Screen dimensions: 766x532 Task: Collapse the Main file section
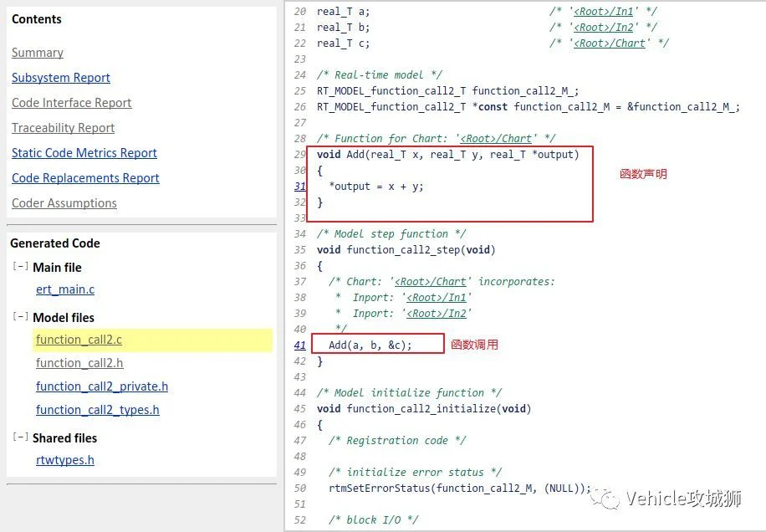20,267
